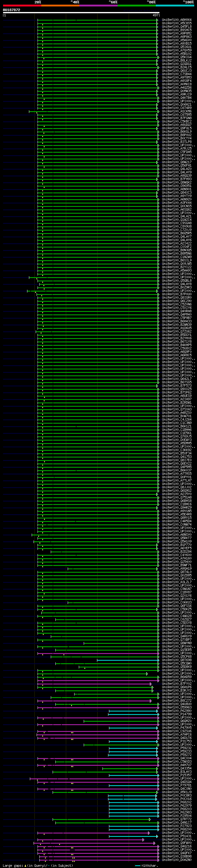This screenshot has width=197, height=868.
Task: Click the cyan alignment bar for UniRef100_Q8T698
Action: [128, 660]
